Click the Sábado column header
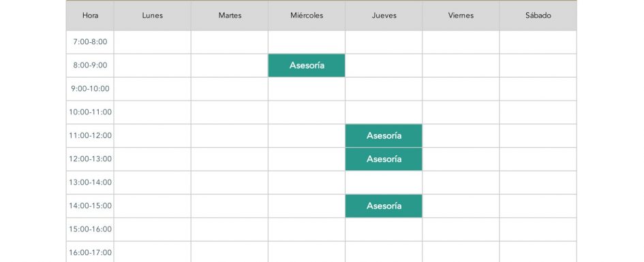 click(x=538, y=16)
